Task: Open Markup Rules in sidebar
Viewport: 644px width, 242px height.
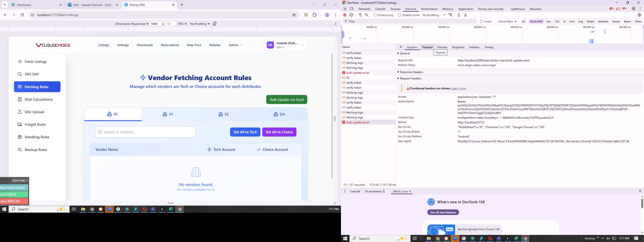Action: 37,150
